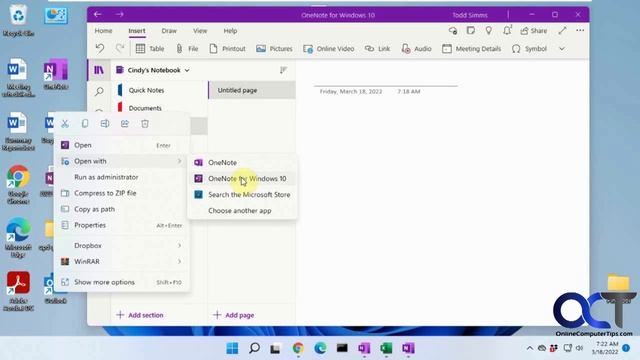Choose Open in the context menu
Image resolution: width=640 pixels, height=360 pixels.
coord(122,145)
